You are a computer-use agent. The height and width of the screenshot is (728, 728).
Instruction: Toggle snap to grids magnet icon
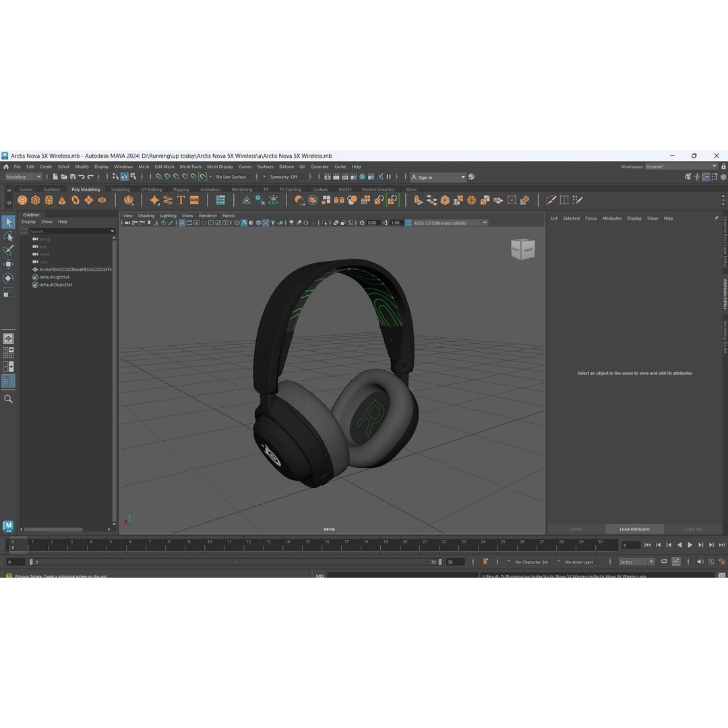(159, 177)
